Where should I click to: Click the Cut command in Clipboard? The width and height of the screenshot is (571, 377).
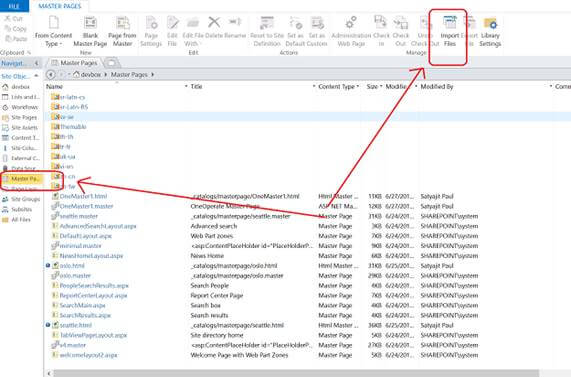pyautogui.click(x=13, y=18)
